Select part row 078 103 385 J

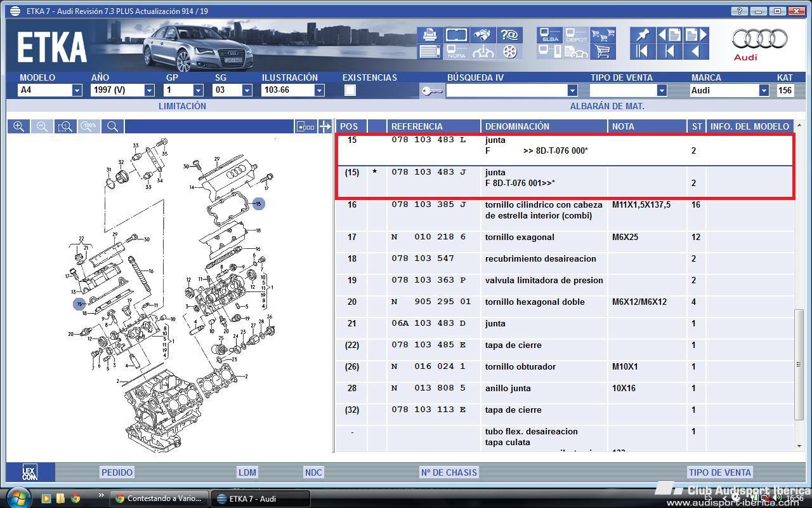point(565,215)
